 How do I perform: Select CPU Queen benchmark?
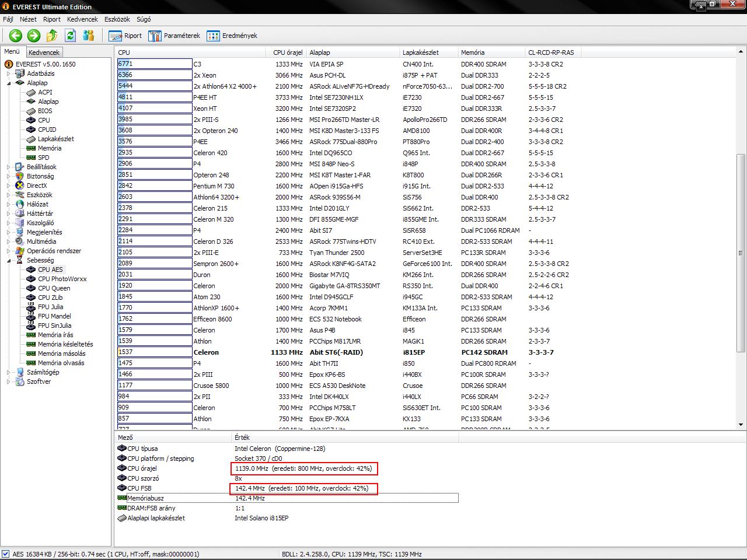(48, 288)
